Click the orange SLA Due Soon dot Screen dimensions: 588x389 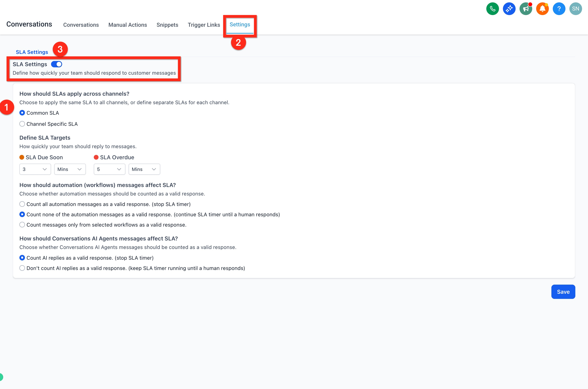click(22, 157)
